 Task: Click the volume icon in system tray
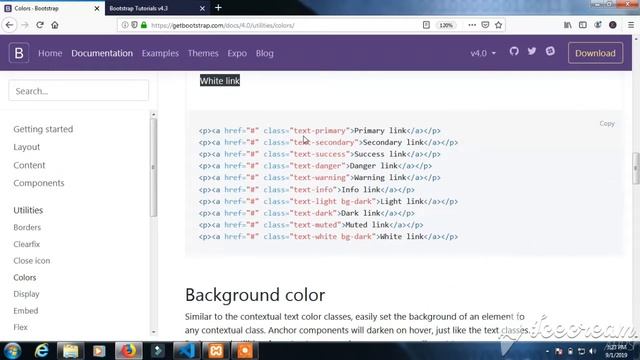point(593,351)
